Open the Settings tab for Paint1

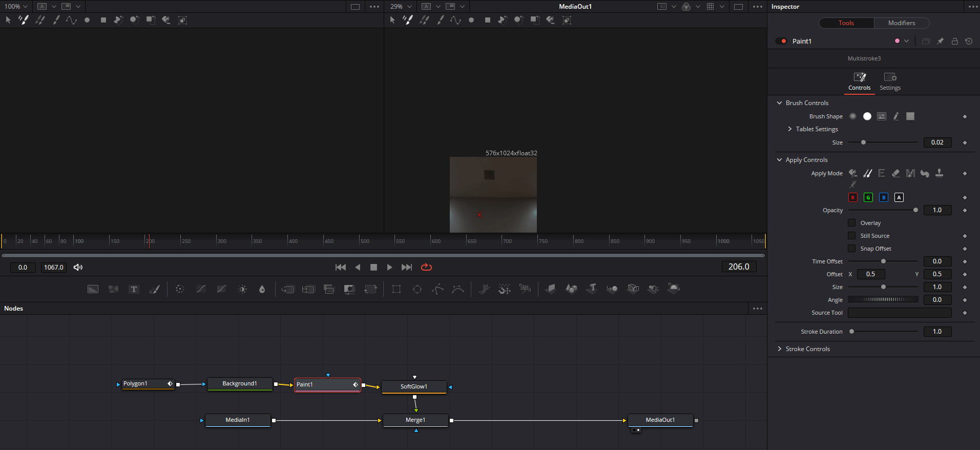pyautogui.click(x=890, y=81)
